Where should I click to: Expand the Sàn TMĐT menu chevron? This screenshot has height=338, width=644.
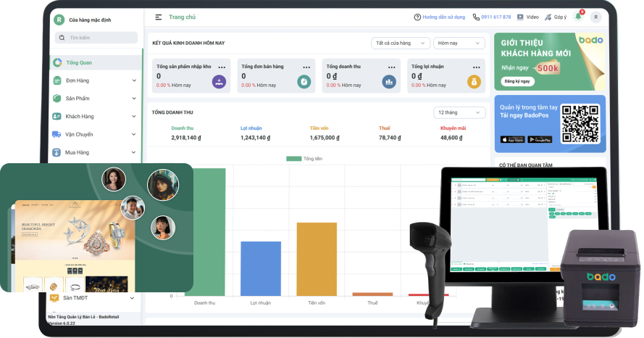coord(132,298)
